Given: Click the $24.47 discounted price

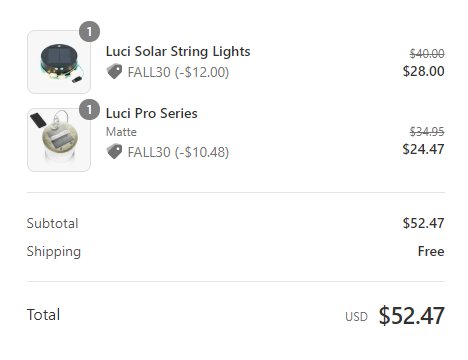Looking at the screenshot, I should click(x=423, y=149).
